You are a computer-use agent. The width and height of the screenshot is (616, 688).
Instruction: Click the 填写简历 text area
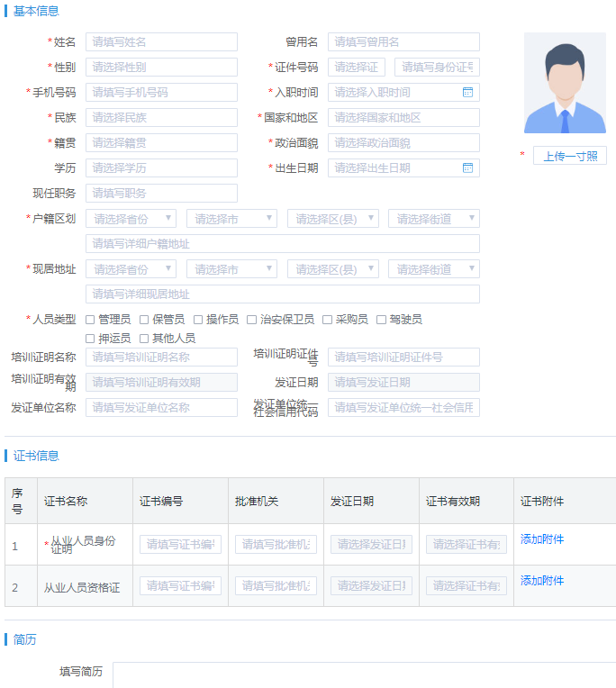click(360, 675)
